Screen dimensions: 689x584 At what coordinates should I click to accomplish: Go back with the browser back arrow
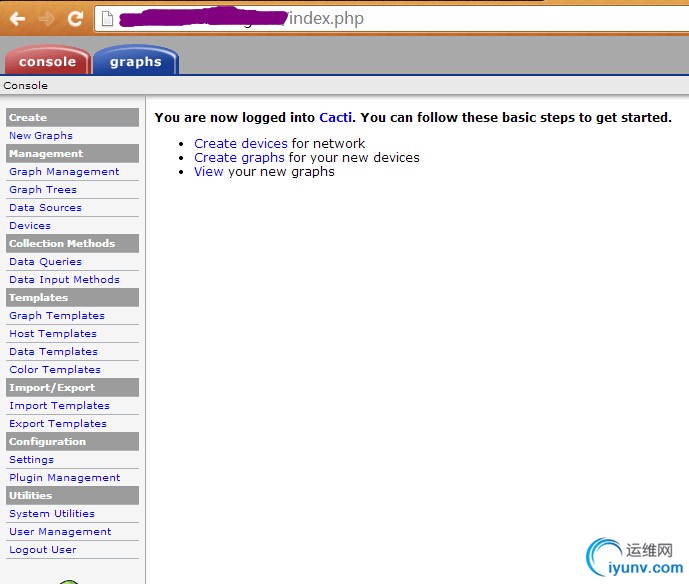[18, 19]
